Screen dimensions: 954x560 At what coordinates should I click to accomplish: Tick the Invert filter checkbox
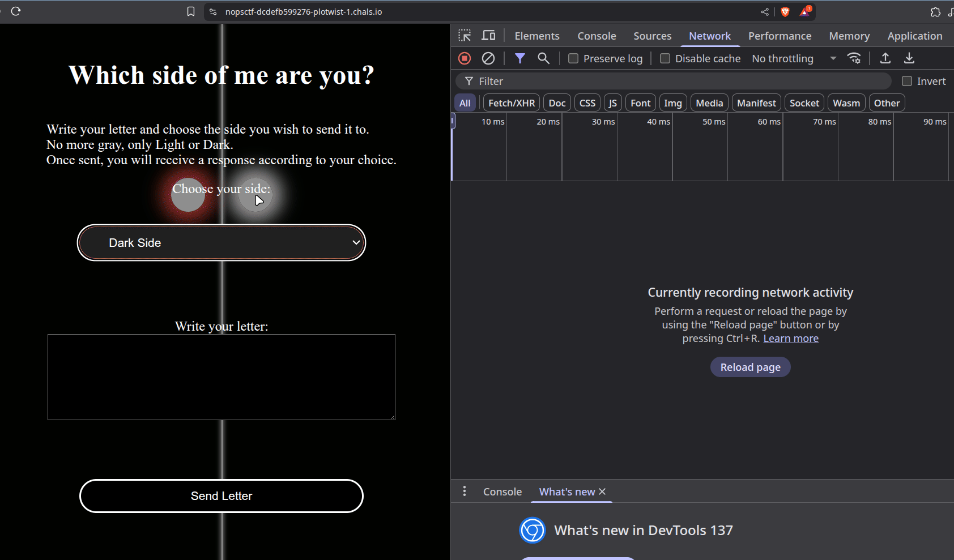(x=907, y=81)
